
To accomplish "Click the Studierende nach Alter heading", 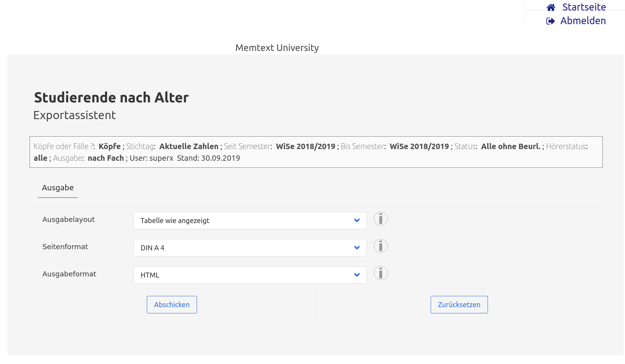I will click(111, 98).
